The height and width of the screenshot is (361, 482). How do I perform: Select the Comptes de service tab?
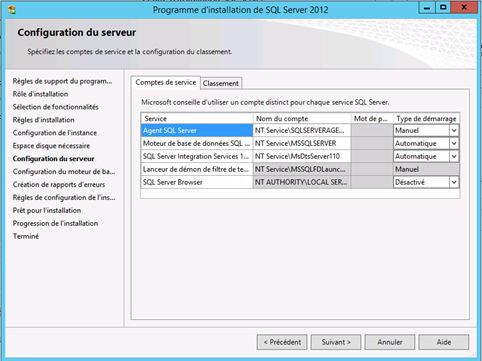[166, 82]
